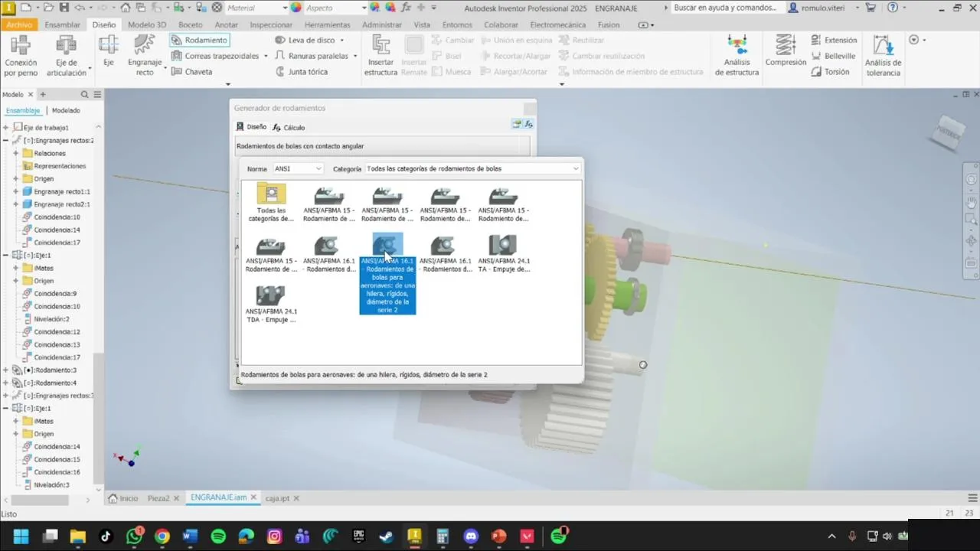This screenshot has width=980, height=551.
Task: Open the Leva de disco tool
Action: (x=305, y=40)
